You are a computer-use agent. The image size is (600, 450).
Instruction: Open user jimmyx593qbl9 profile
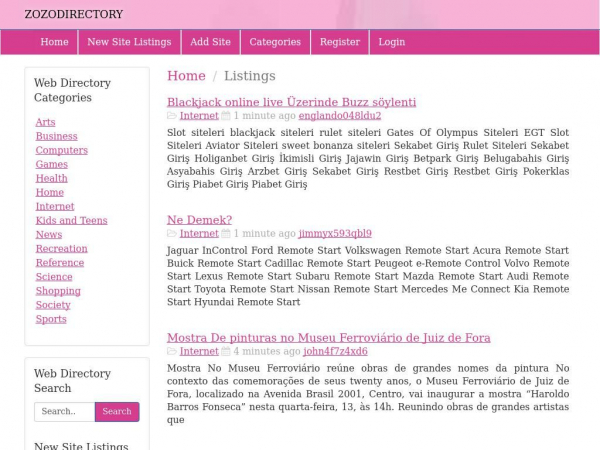pos(335,233)
